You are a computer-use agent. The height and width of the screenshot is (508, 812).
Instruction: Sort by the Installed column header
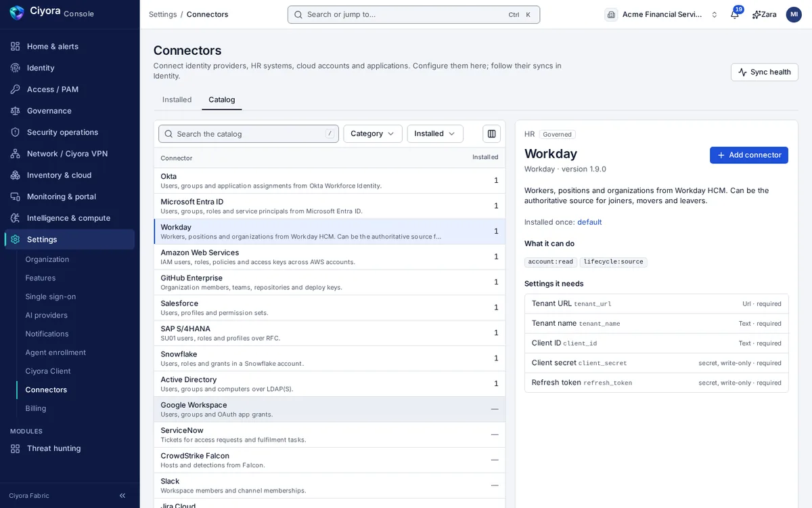point(485,157)
